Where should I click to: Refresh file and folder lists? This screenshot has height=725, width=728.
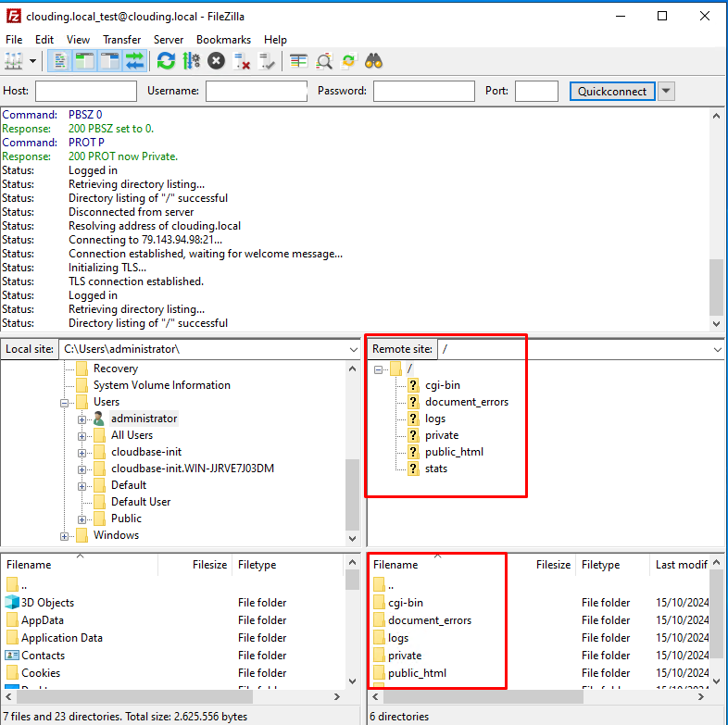click(x=166, y=61)
